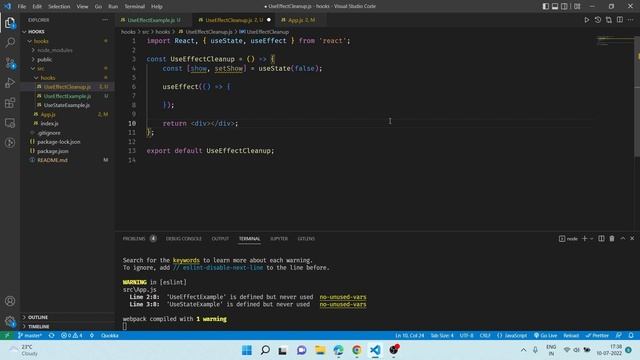Expand the Timeline section
This screenshot has height=360, width=640.
point(67,327)
